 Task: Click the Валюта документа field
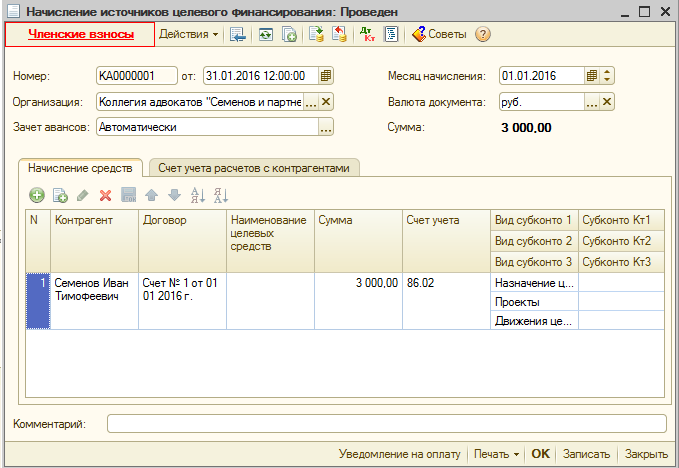(x=542, y=102)
